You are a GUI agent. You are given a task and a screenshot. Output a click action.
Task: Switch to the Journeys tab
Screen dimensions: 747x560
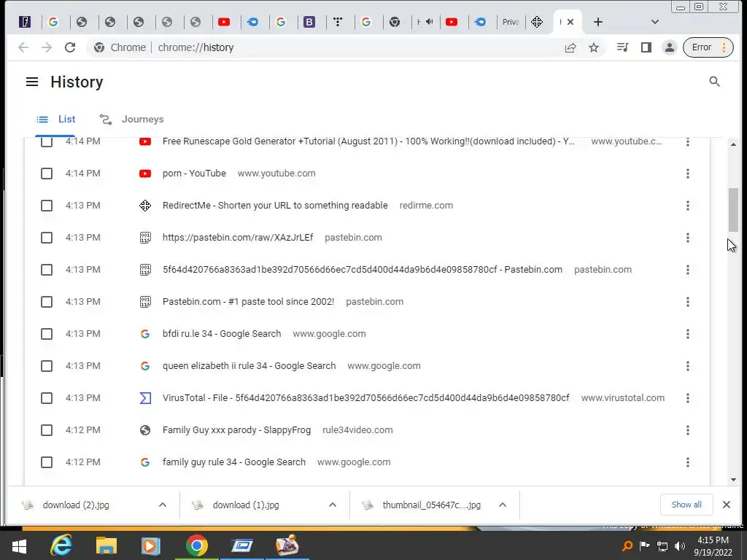(131, 119)
